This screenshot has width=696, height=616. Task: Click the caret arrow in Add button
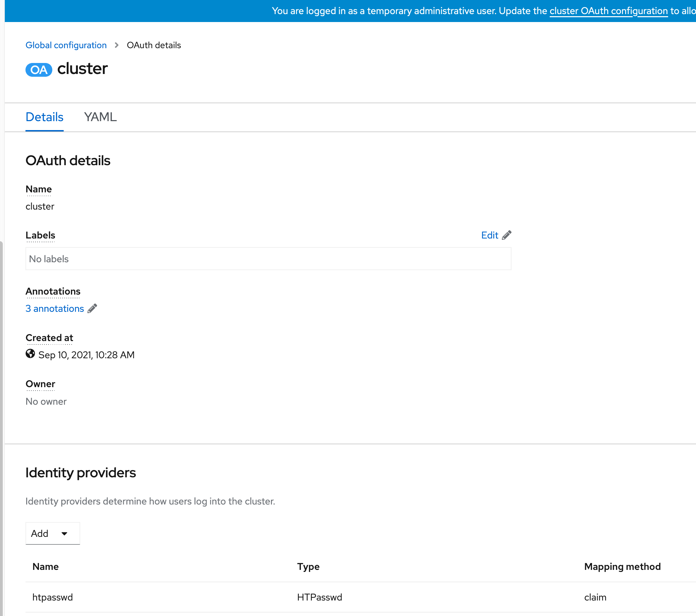64,534
